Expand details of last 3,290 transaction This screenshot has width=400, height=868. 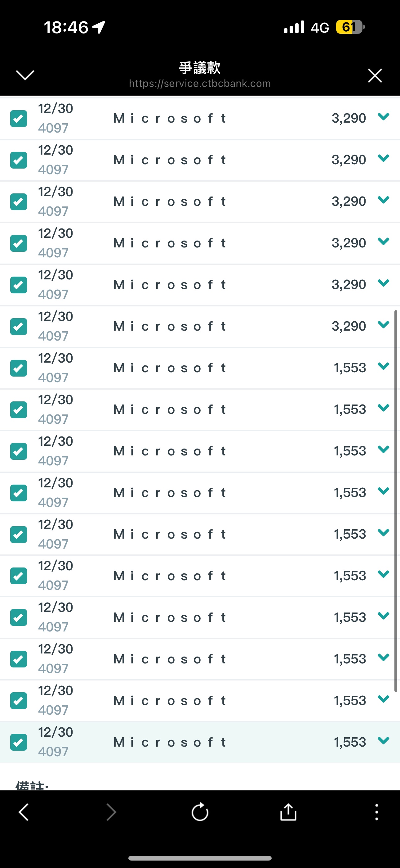384,324
